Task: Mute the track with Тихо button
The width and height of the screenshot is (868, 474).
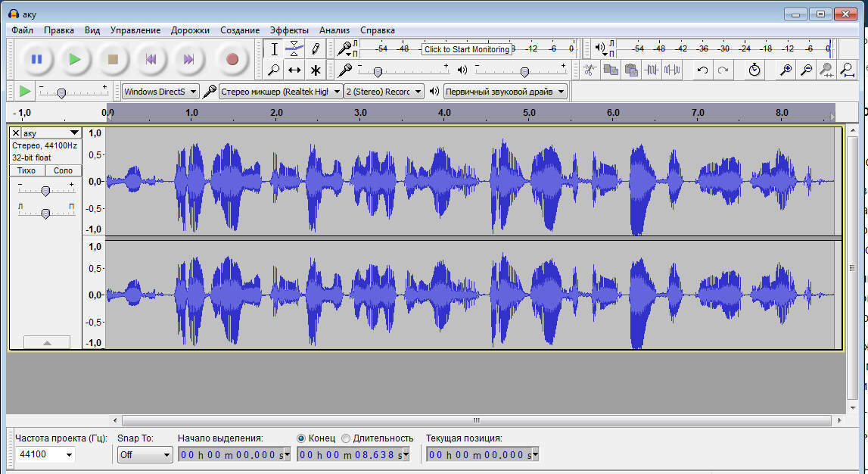Action: pos(26,170)
